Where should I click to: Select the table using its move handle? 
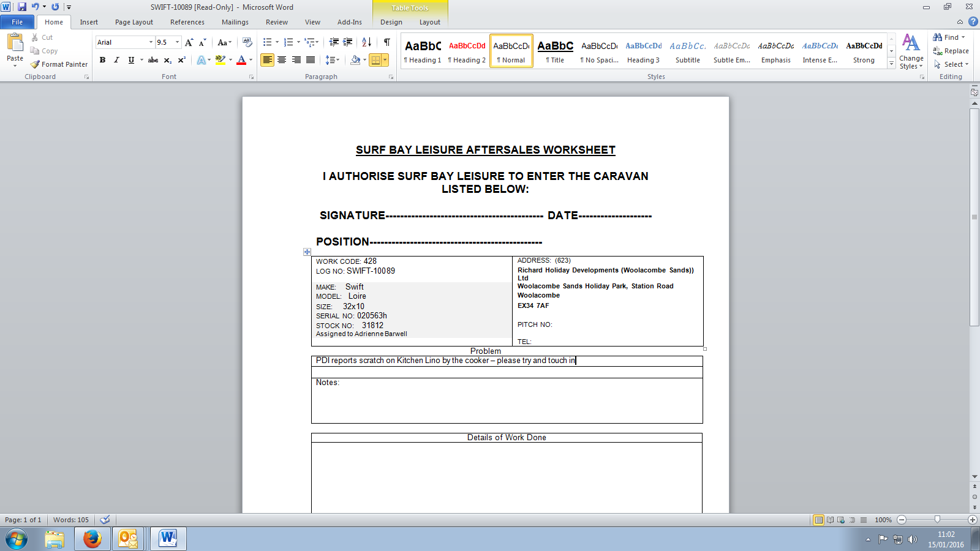307,252
